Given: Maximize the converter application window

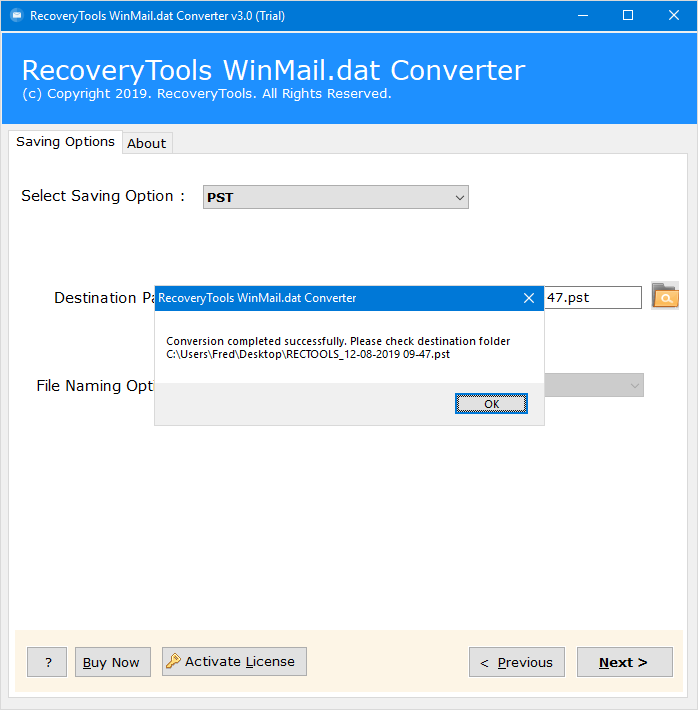Looking at the screenshot, I should (628, 16).
